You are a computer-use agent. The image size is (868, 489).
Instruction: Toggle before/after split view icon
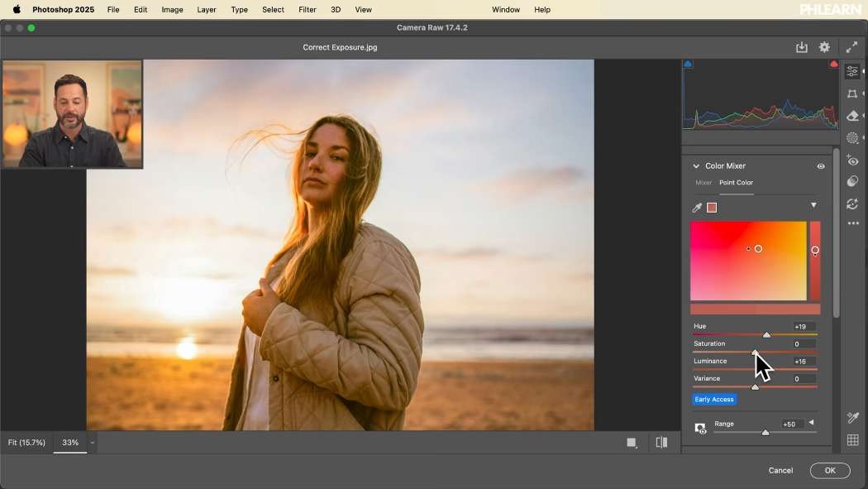pos(661,442)
